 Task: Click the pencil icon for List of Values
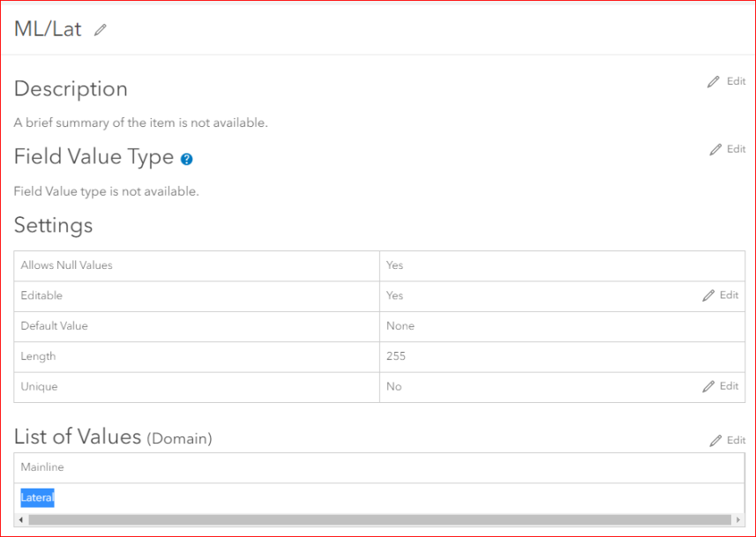click(x=715, y=440)
